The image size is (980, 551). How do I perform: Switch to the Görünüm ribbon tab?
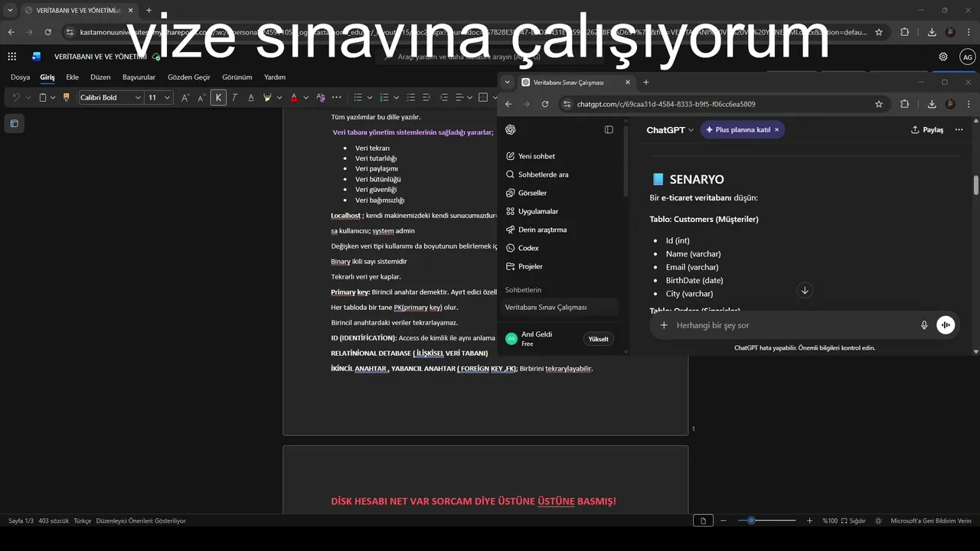(237, 77)
